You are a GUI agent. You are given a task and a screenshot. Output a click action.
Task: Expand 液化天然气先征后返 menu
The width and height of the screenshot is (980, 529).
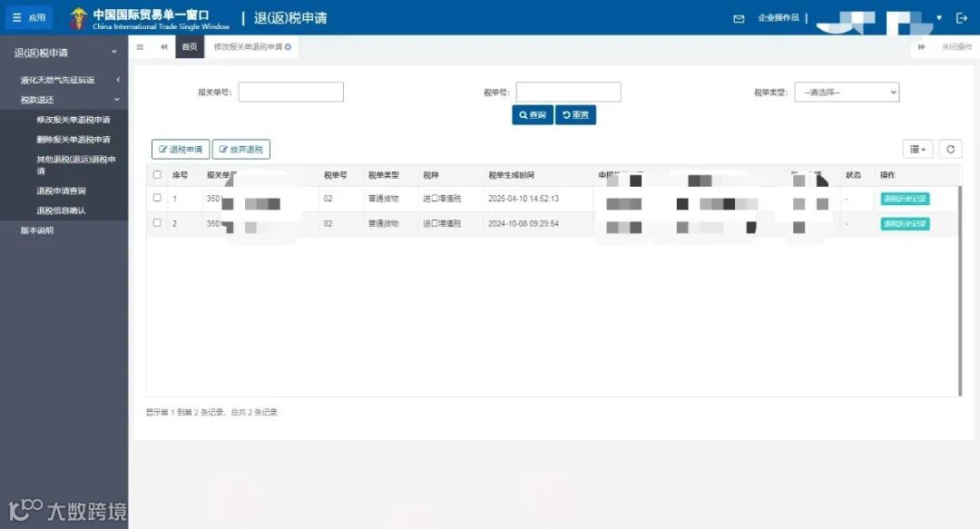[64, 80]
